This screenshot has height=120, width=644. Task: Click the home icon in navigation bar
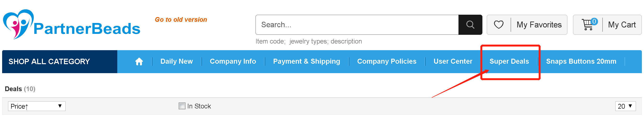coord(139,61)
